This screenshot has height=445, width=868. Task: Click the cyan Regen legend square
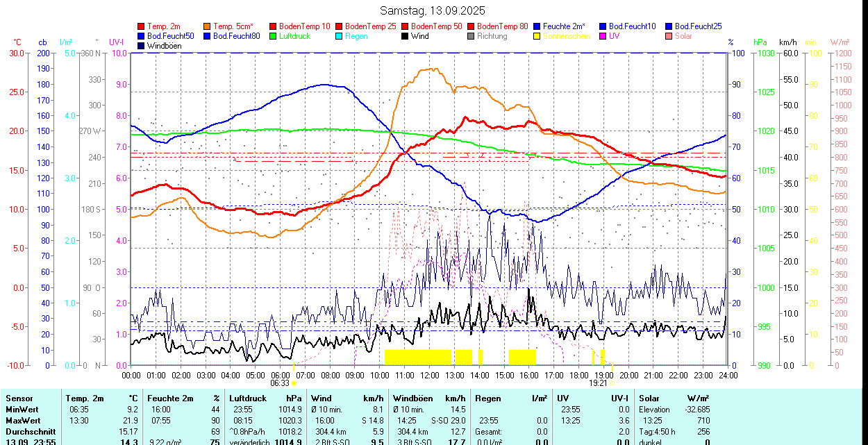tap(340, 36)
